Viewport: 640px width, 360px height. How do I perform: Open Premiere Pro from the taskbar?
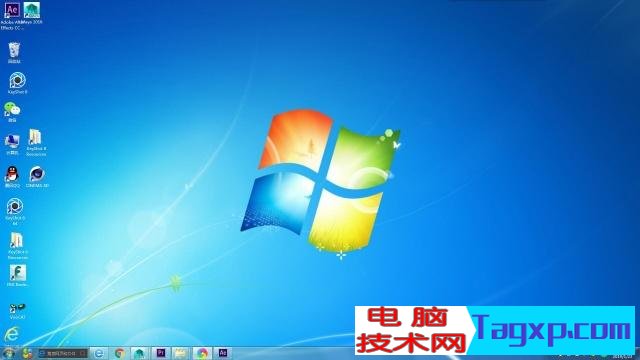[x=161, y=353]
